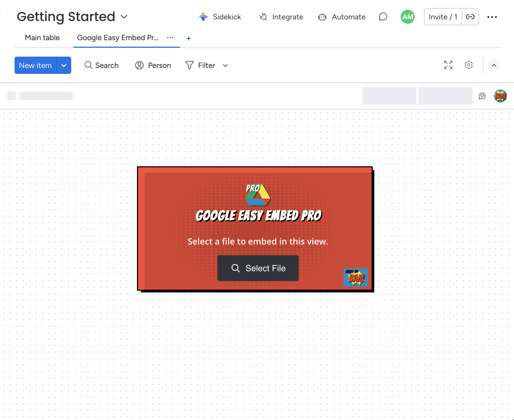The width and height of the screenshot is (514, 420).
Task: Open the AM account avatar
Action: click(x=407, y=17)
